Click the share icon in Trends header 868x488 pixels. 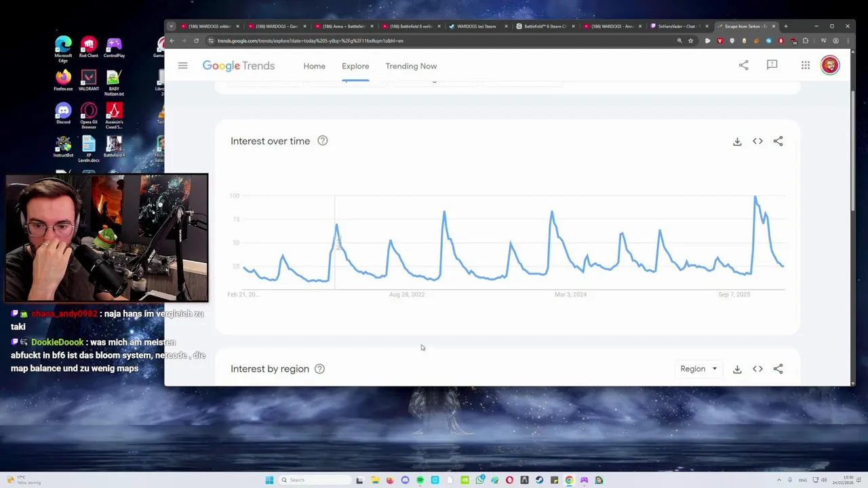[x=744, y=65]
